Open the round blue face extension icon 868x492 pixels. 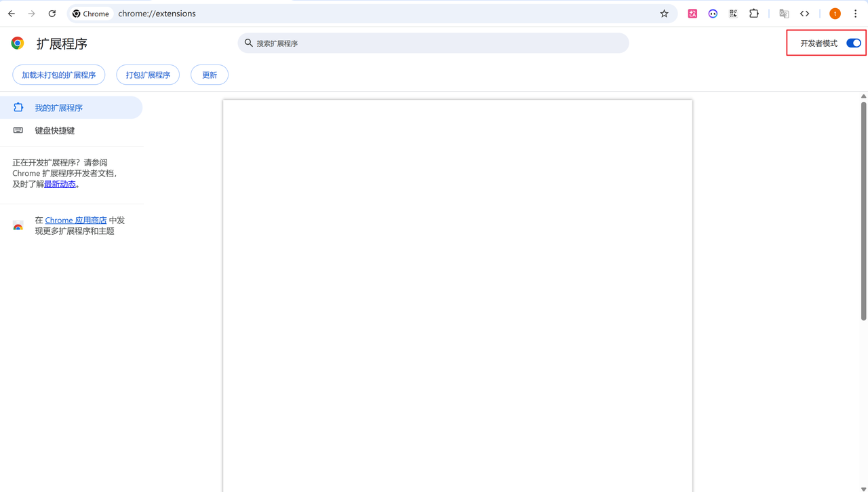[x=713, y=14]
